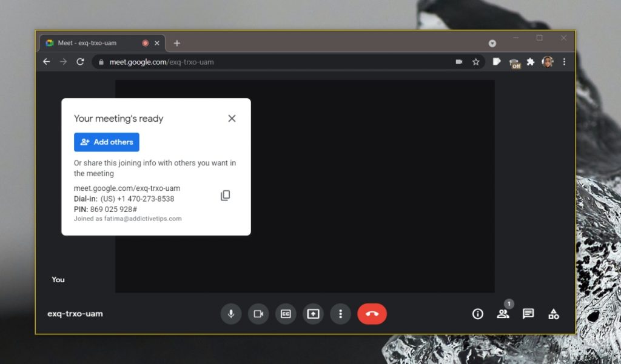Open a new browser tab

(x=176, y=42)
